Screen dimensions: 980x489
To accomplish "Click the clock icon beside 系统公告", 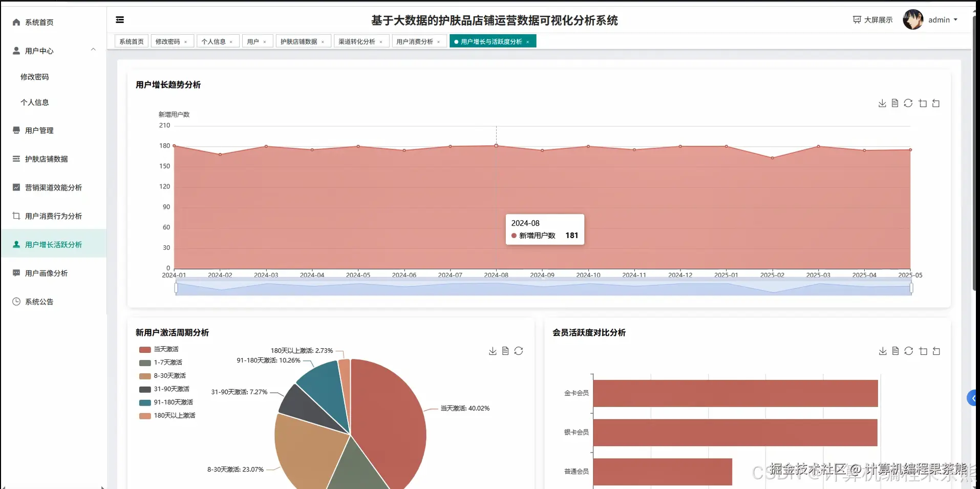I will [x=16, y=302].
